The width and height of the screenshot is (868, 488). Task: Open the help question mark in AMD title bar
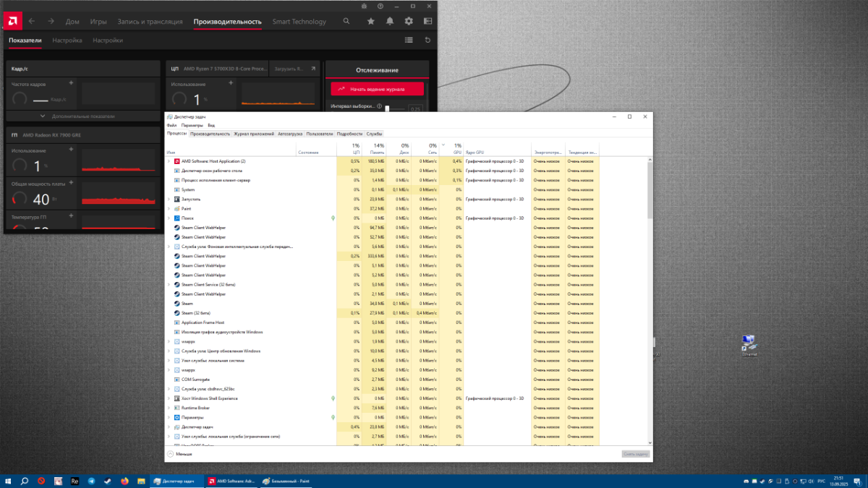379,4
